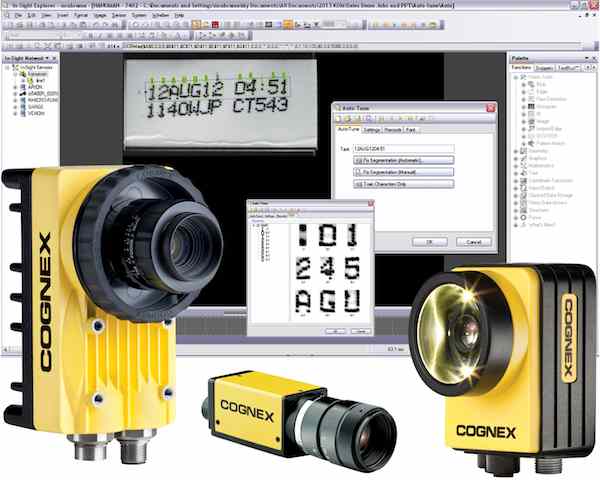Viewport: 600px width, 480px height.
Task: Confirm Auto-Tune dialog with OK
Action: tap(429, 242)
